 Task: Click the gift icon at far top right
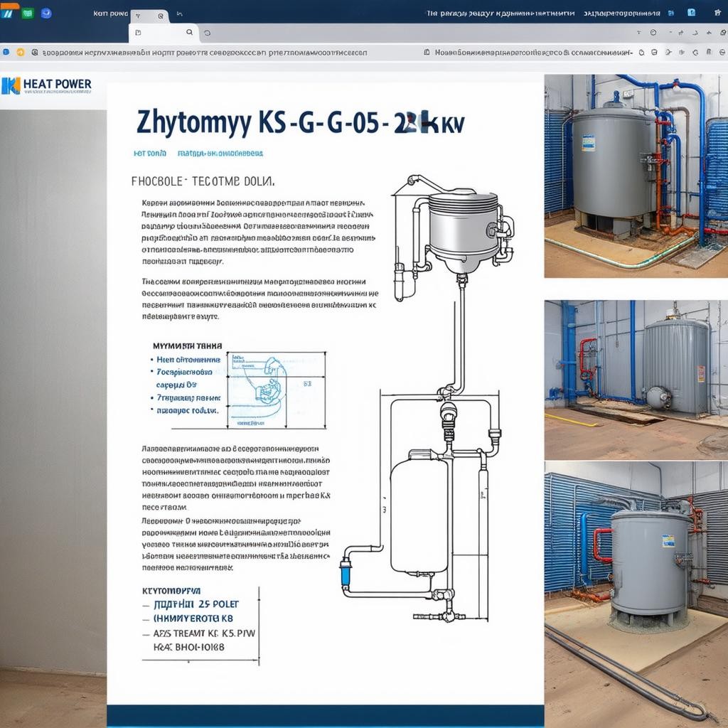coord(718,13)
